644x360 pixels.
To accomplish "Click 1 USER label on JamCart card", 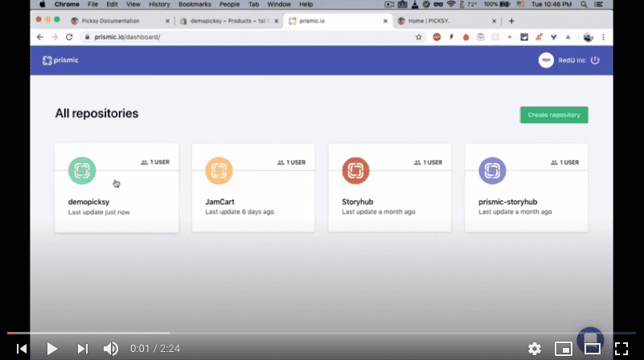I will pyautogui.click(x=291, y=162).
